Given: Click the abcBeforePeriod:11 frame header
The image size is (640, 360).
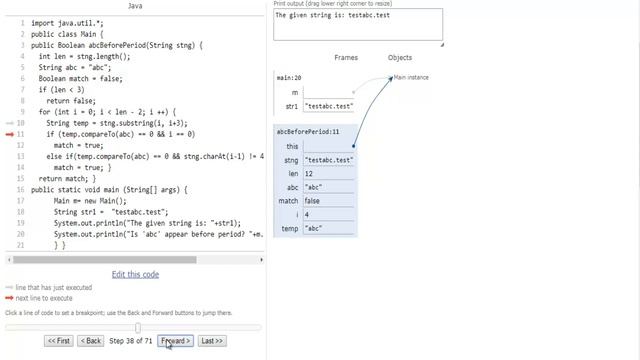Looking at the screenshot, I should point(308,131).
